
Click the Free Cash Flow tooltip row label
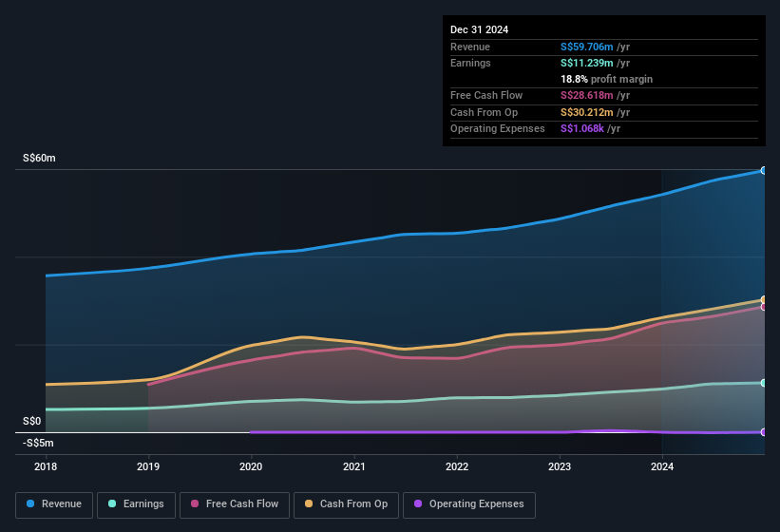click(x=486, y=95)
